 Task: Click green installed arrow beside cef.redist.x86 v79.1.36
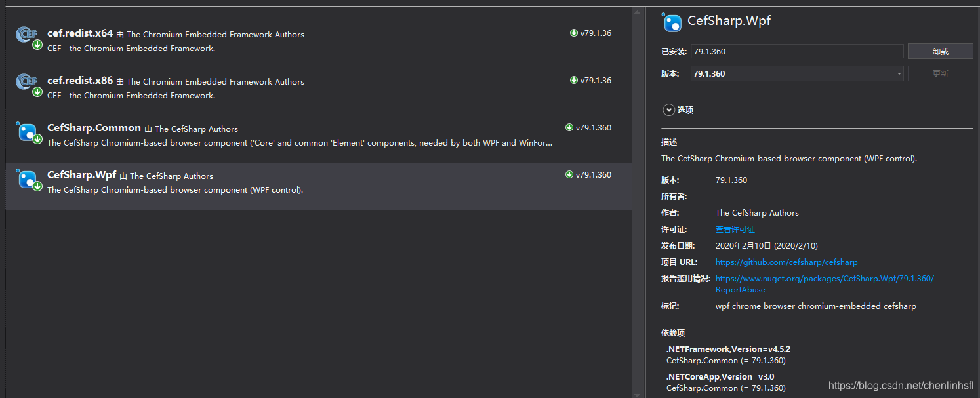tap(574, 81)
